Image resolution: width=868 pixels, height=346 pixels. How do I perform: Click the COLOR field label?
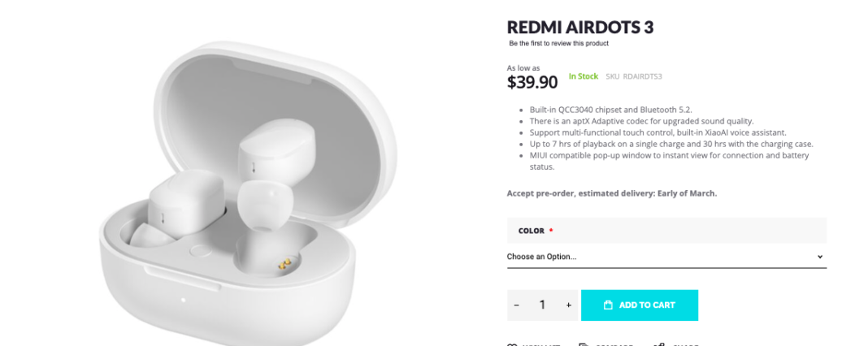[532, 231]
